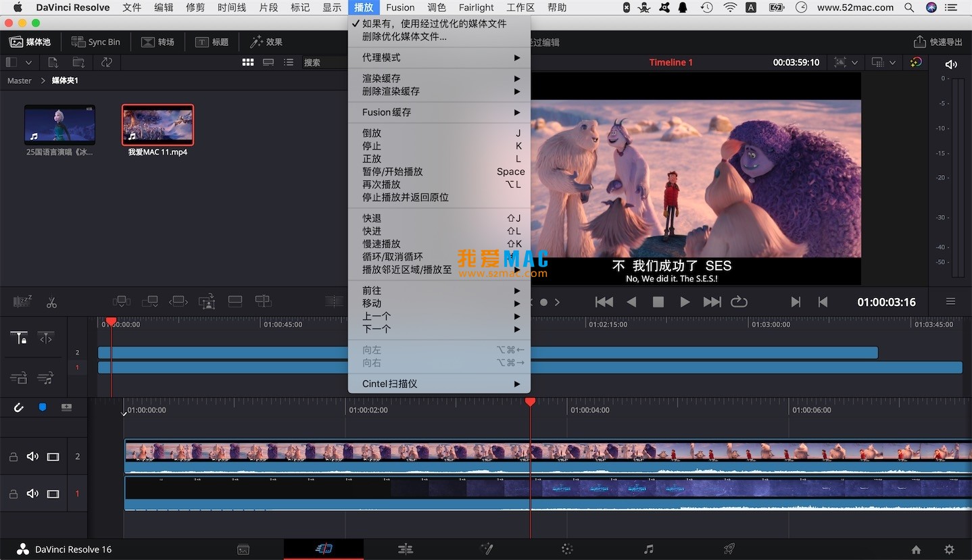Open the 媒体池 media pool panel

pyautogui.click(x=30, y=42)
